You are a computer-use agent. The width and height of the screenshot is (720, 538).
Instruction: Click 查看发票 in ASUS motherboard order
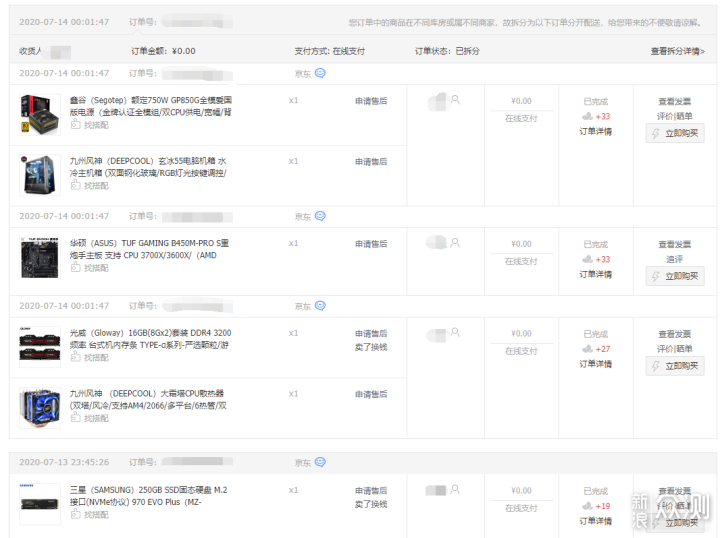tap(675, 244)
